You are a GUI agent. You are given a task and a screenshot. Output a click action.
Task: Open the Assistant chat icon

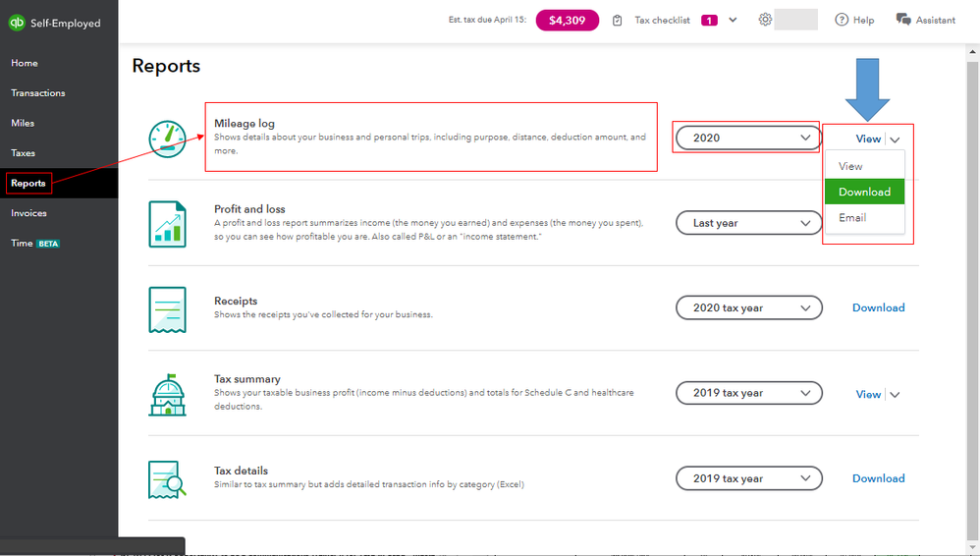coord(903,20)
